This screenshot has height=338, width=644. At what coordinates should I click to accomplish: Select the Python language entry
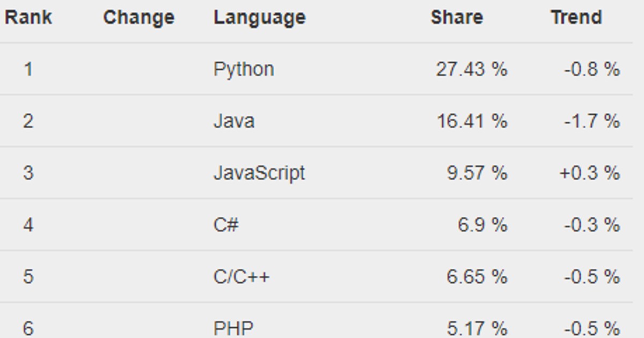pos(244,69)
